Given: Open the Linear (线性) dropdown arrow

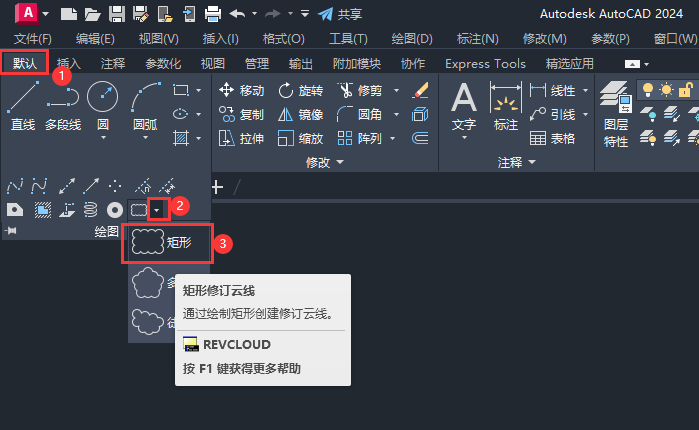Looking at the screenshot, I should (585, 90).
